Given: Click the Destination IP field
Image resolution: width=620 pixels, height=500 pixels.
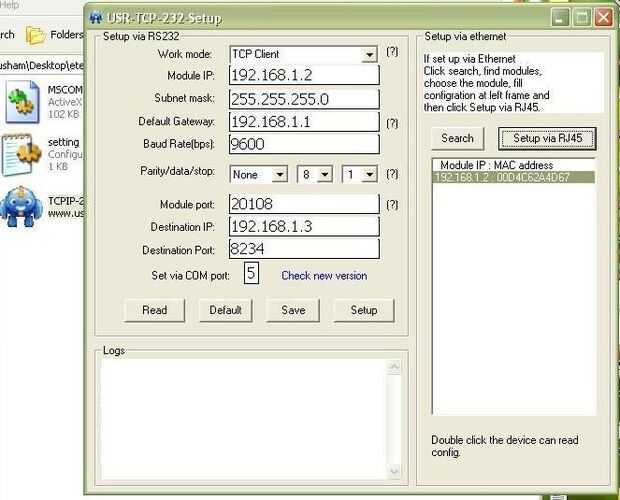Looking at the screenshot, I should (304, 226).
